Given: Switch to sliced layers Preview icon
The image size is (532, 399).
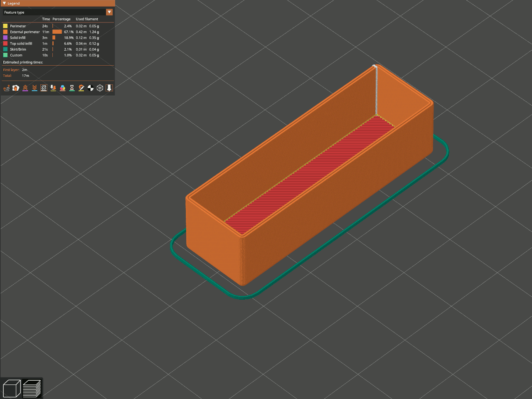Looking at the screenshot, I should (x=32, y=389).
